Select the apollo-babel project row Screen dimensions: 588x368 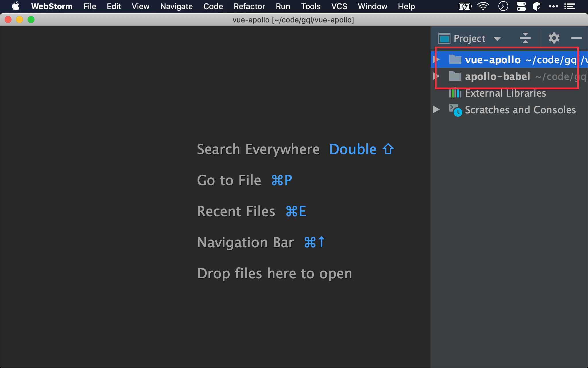[x=497, y=76]
